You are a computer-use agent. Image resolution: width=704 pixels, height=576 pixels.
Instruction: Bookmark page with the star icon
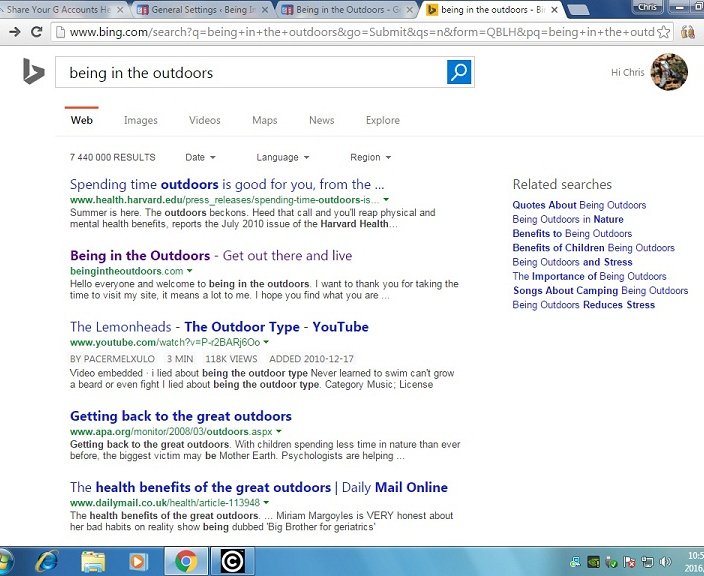click(663, 32)
